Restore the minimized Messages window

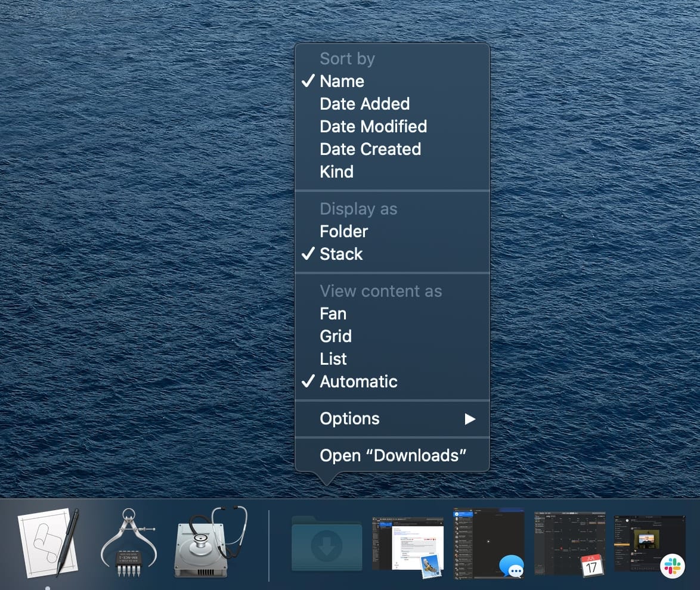(x=488, y=544)
